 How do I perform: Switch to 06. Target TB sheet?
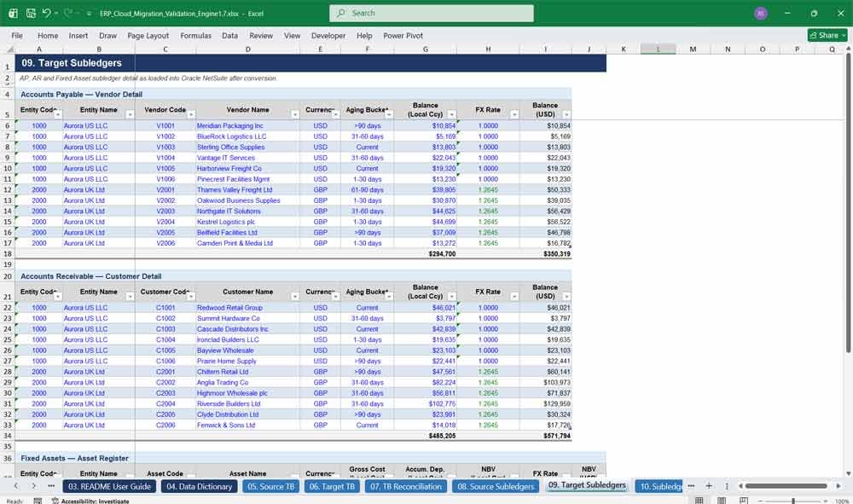pyautogui.click(x=333, y=487)
